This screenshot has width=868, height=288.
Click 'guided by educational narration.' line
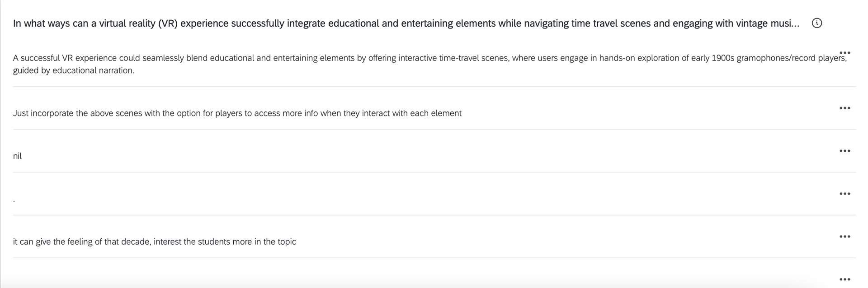click(74, 70)
